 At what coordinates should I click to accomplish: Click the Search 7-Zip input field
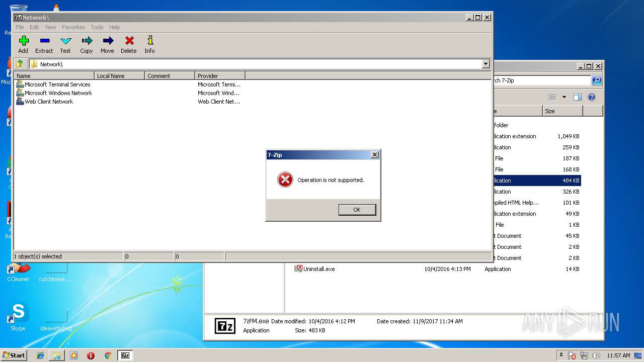(x=542, y=80)
